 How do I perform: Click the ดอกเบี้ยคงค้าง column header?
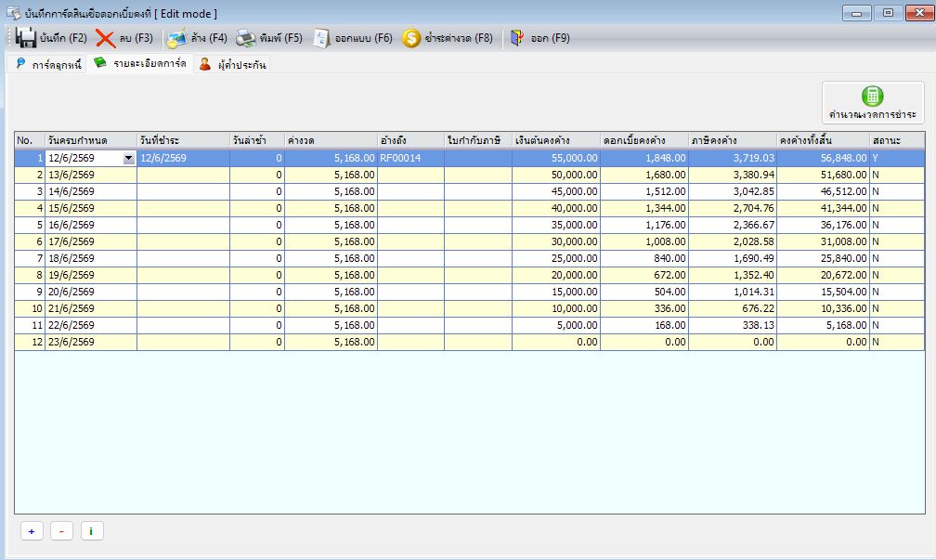(x=644, y=141)
